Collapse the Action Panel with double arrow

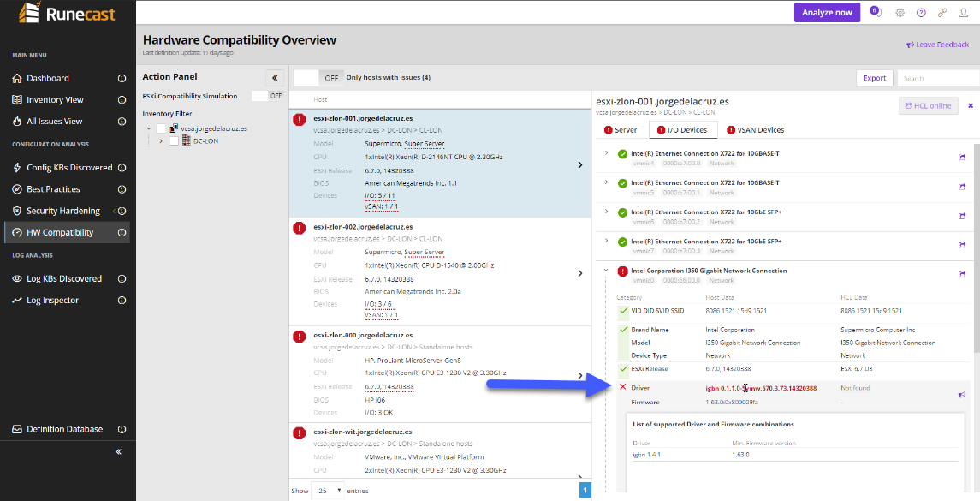click(275, 78)
